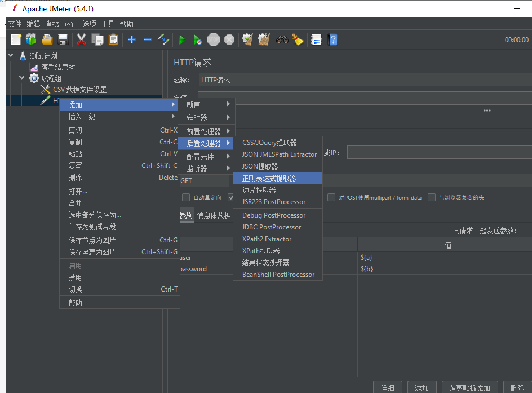Open the 选项 menu
The image size is (532, 393).
point(89,24)
